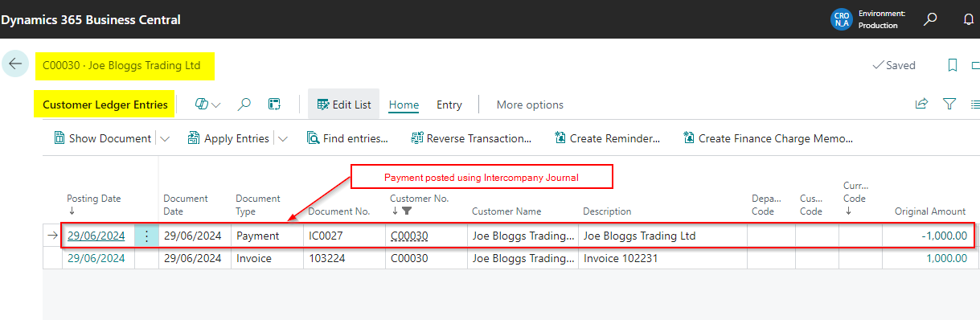Viewport: 980px width, 320px height.
Task: Click the CRONA environment avatar
Action: tap(842, 19)
